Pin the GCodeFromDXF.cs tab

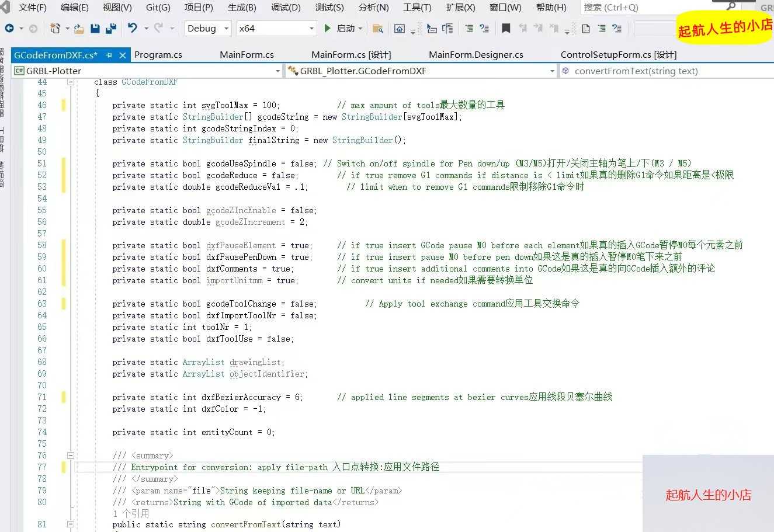tap(109, 55)
